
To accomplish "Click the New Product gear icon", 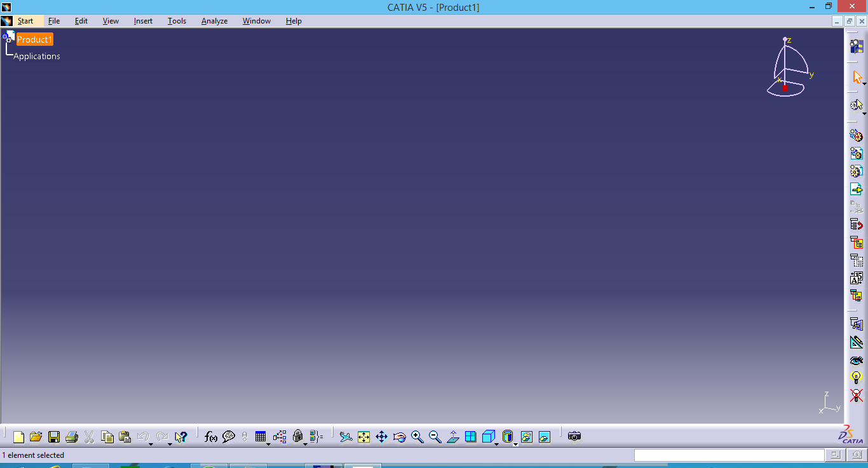I will pyautogui.click(x=857, y=153).
